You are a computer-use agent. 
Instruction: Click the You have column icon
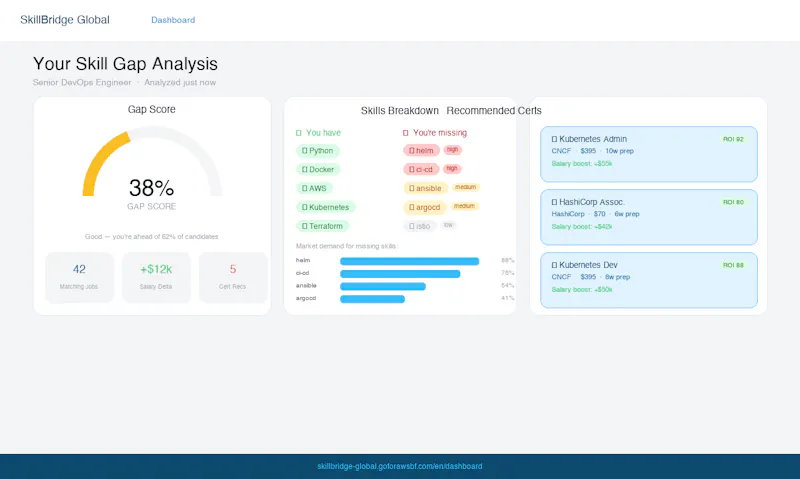(299, 133)
